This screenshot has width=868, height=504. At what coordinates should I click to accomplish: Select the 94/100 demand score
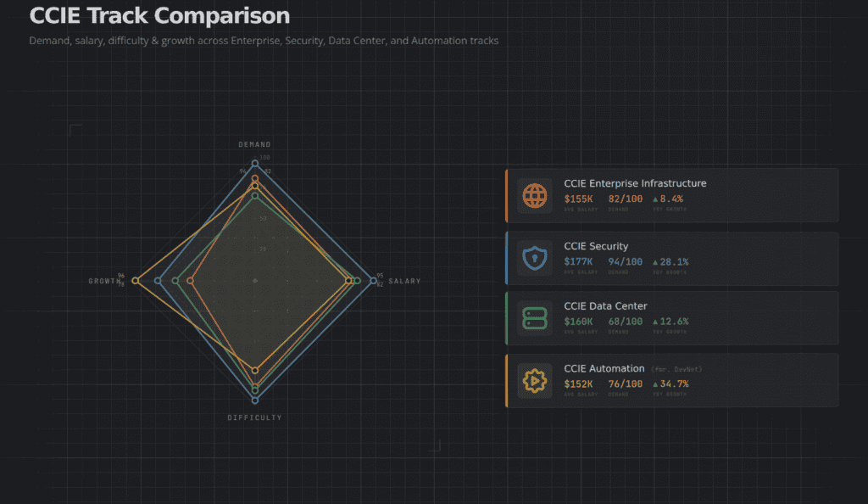coord(626,261)
